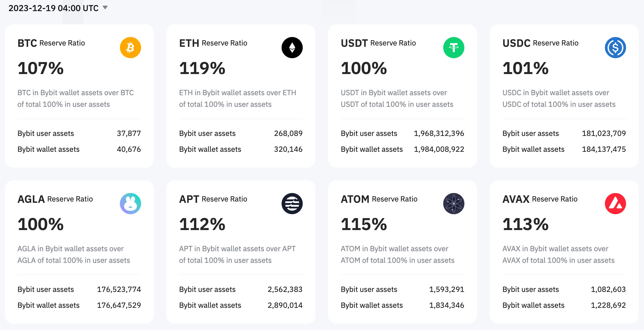
Task: Select the 2023-12-19 04:00 UTC timestamp
Action: 53,8
